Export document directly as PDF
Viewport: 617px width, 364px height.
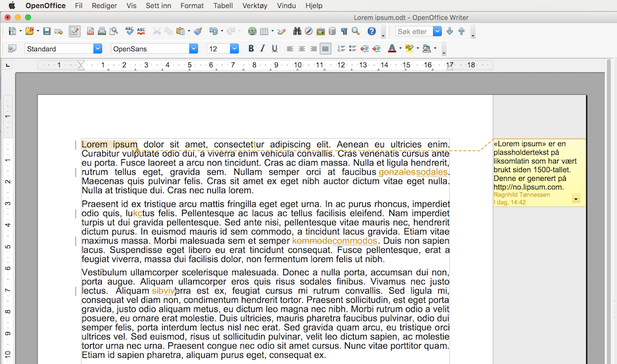[91, 31]
